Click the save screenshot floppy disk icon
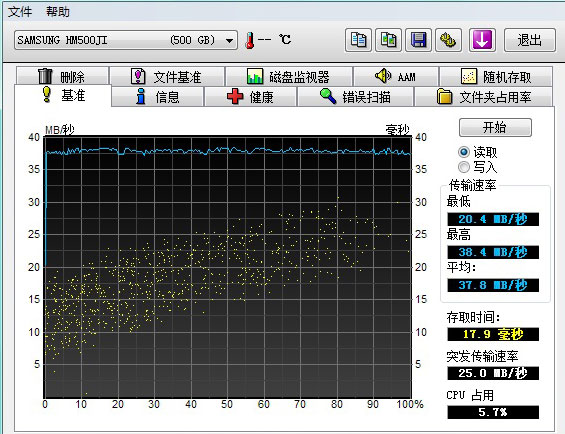The image size is (565, 434). (418, 40)
